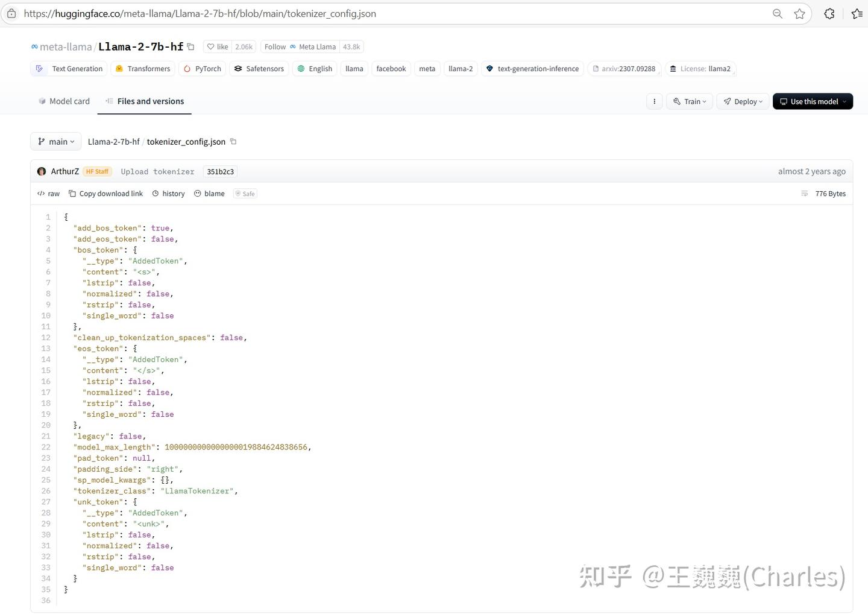Screen dimensions: 868x614
Task: Open the text-generation-inference tag
Action: pos(532,69)
